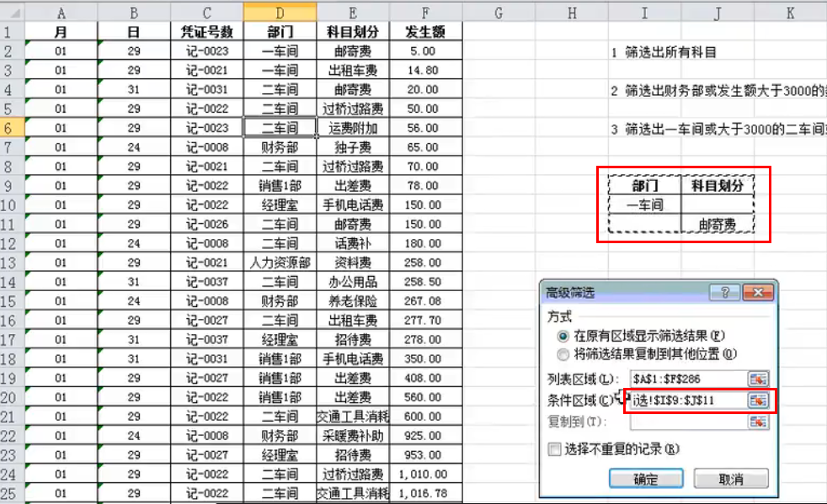Viewport: 827px width, 504px height.
Task: Click cell 人力资源部 in row 13
Action: tap(280, 263)
